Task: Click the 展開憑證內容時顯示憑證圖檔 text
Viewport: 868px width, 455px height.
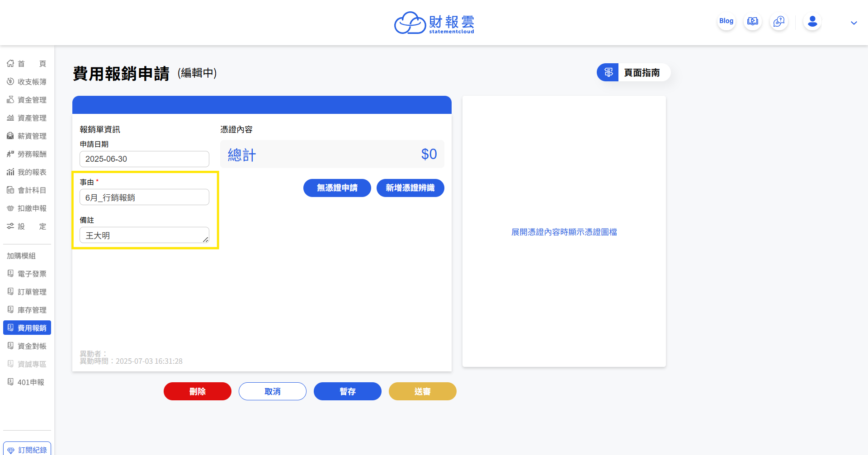Action: point(564,232)
